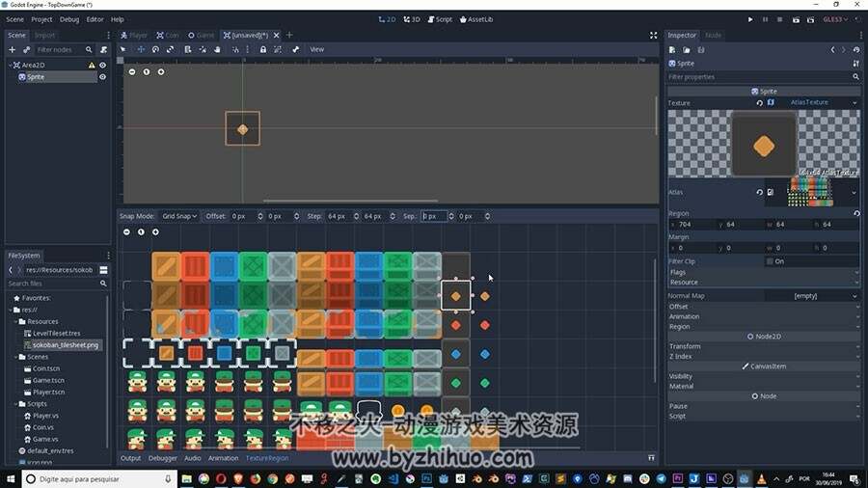
Task: Save the current resource in Inspector
Action: [701, 50]
